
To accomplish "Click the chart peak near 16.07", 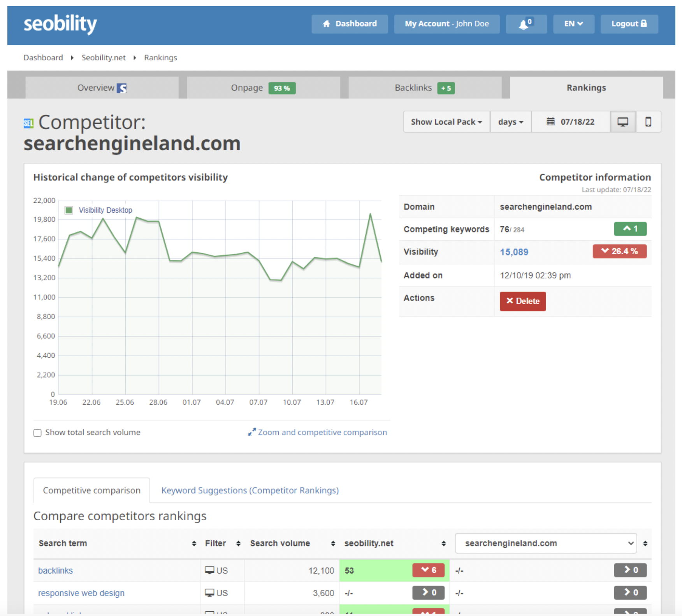I will tap(370, 214).
